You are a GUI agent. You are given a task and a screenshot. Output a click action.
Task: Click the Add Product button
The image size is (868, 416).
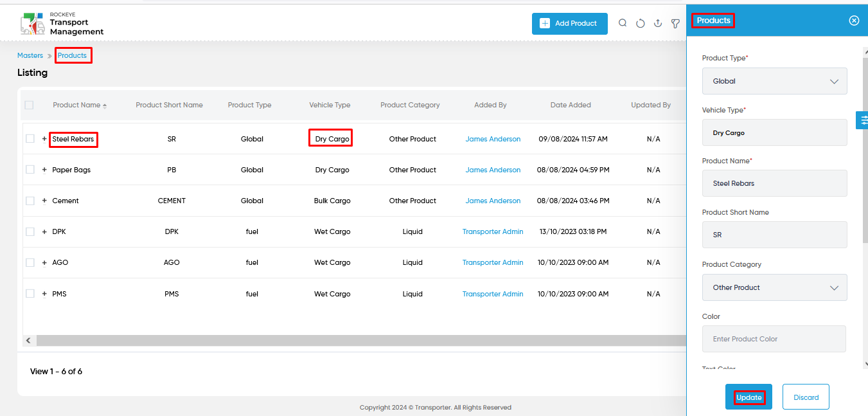(570, 23)
